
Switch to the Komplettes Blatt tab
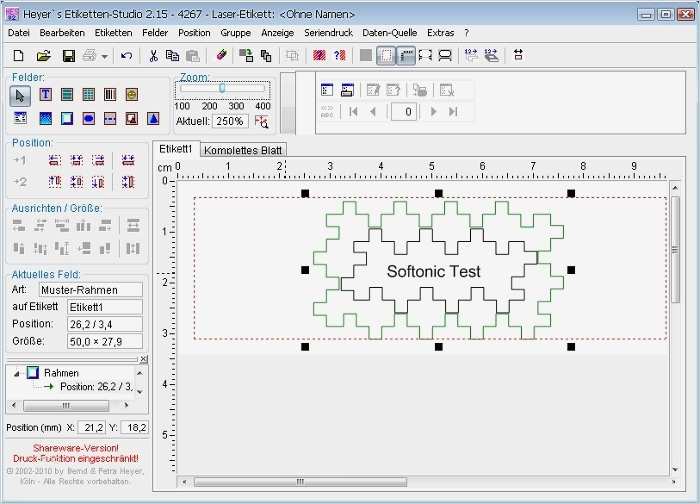tap(243, 150)
